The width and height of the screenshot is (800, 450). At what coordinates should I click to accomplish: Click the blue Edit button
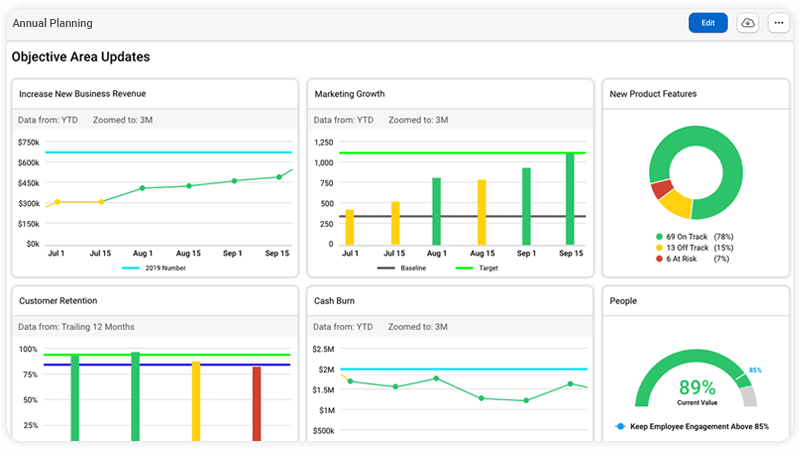708,23
